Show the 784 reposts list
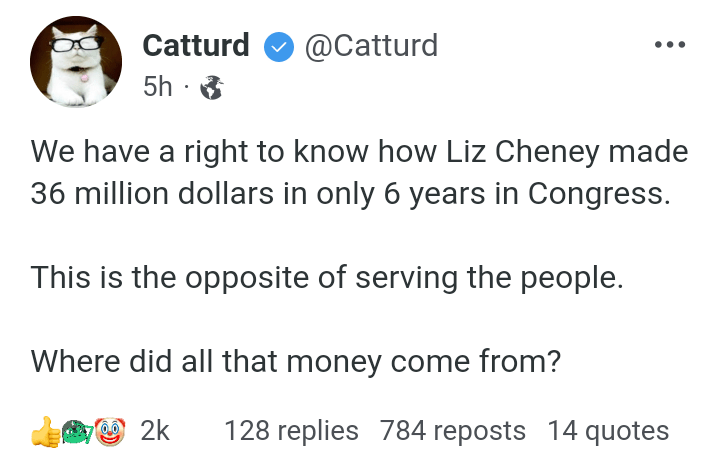Screen dimensions: 720x467 pos(453,431)
